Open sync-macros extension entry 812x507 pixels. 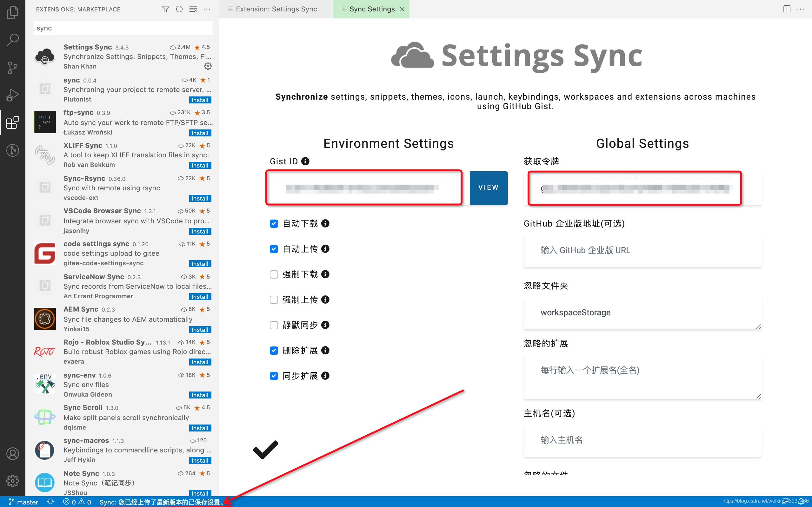pyautogui.click(x=123, y=450)
